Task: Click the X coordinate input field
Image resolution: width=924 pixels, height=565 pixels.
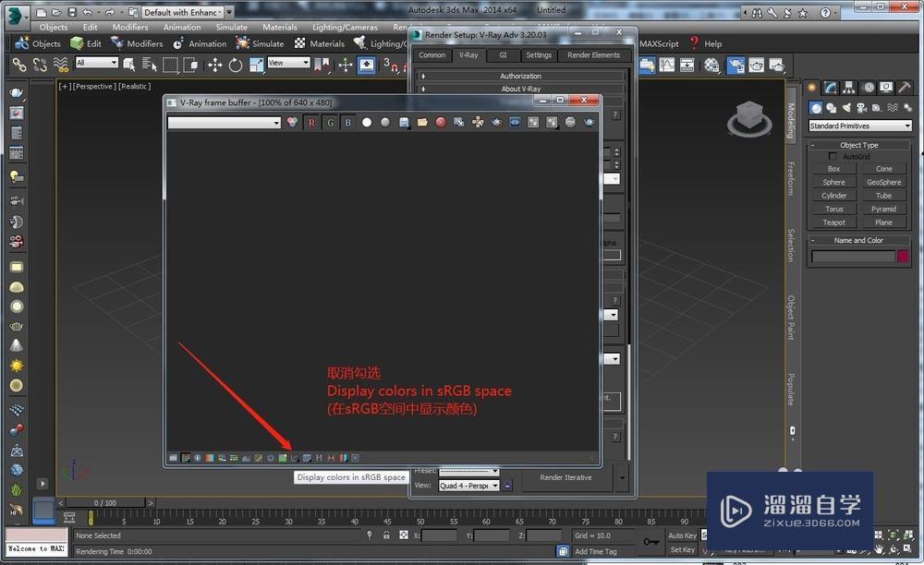Action: tap(439, 535)
